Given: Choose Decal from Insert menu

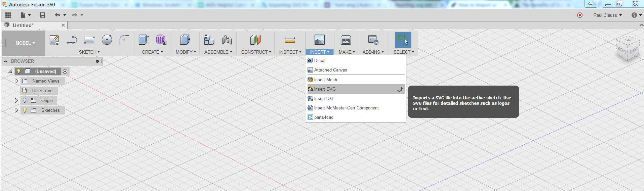Looking at the screenshot, I should 356,60.
